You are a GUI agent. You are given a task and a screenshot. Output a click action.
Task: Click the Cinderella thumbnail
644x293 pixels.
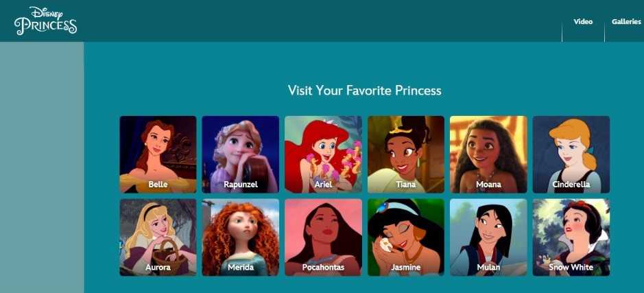tap(571, 154)
